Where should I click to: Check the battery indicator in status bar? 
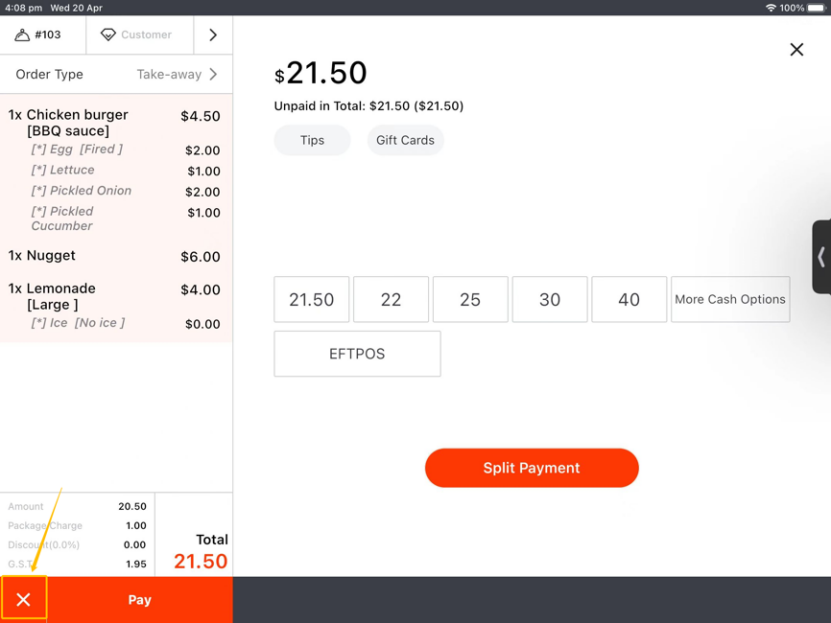815,7
